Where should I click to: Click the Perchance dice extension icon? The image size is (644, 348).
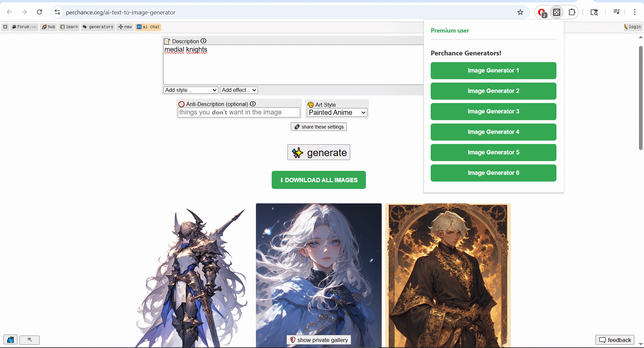(x=556, y=12)
